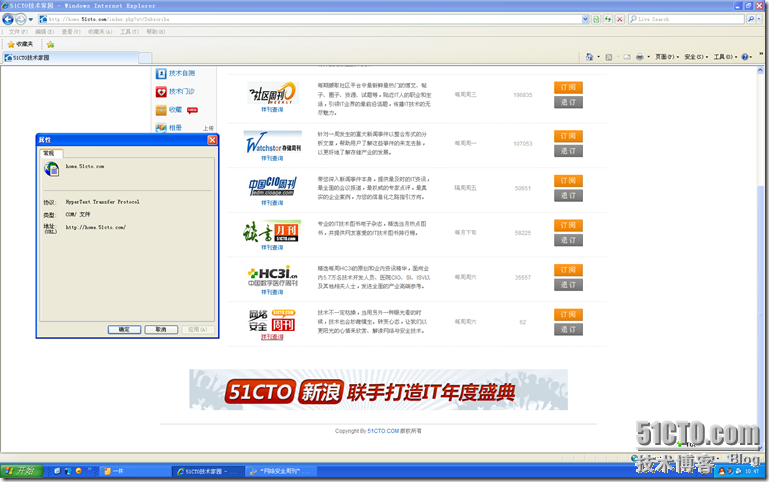
Task: Click the Home icon in command bar
Action: coord(590,57)
